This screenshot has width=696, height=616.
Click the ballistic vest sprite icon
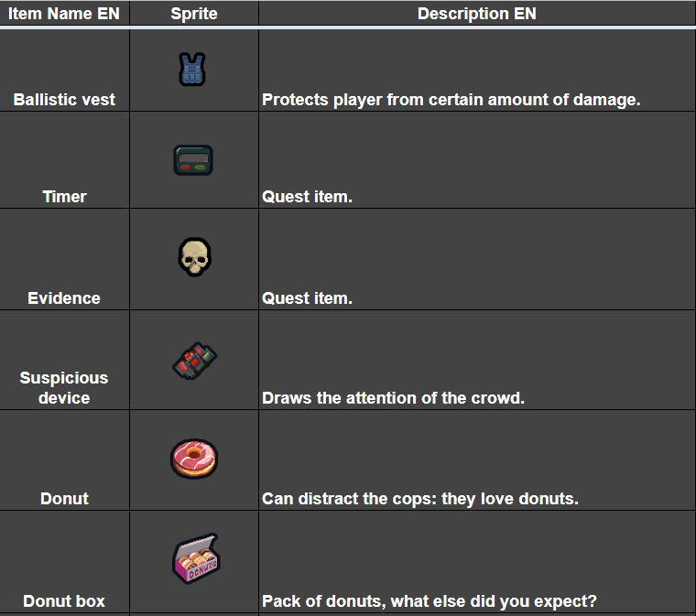[192, 70]
